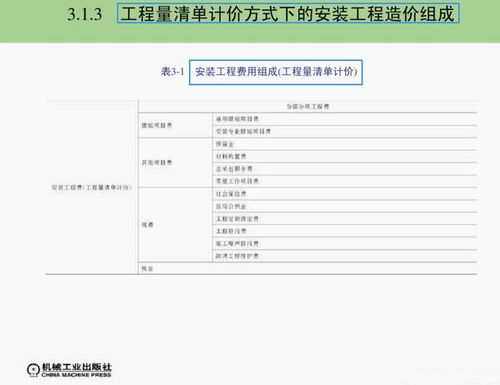Click the 工程排污费 row

[x=345, y=231]
